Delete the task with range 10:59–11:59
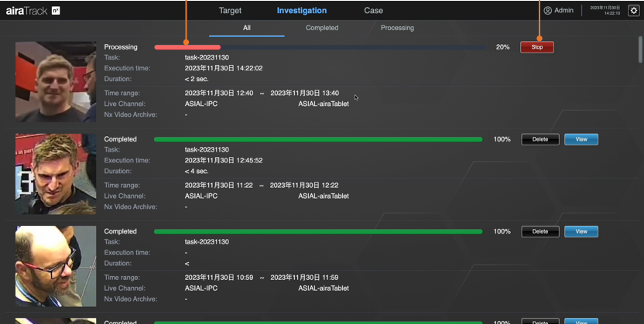This screenshot has width=644, height=324. 540,232
